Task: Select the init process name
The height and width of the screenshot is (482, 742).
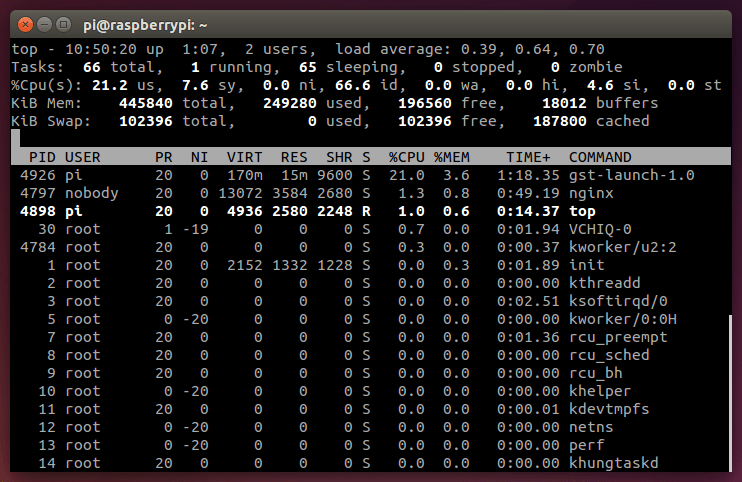Action: (587, 265)
